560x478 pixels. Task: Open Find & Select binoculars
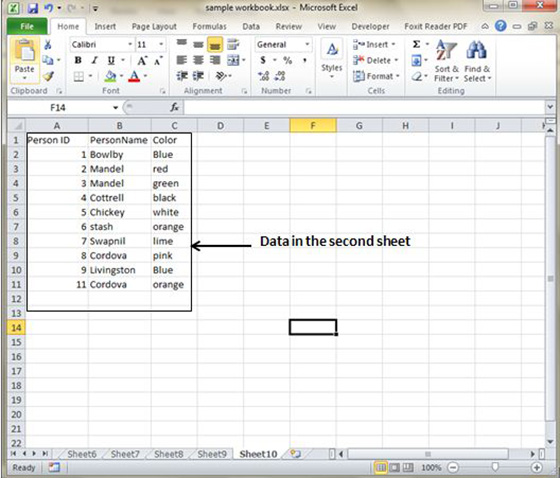pyautogui.click(x=478, y=61)
